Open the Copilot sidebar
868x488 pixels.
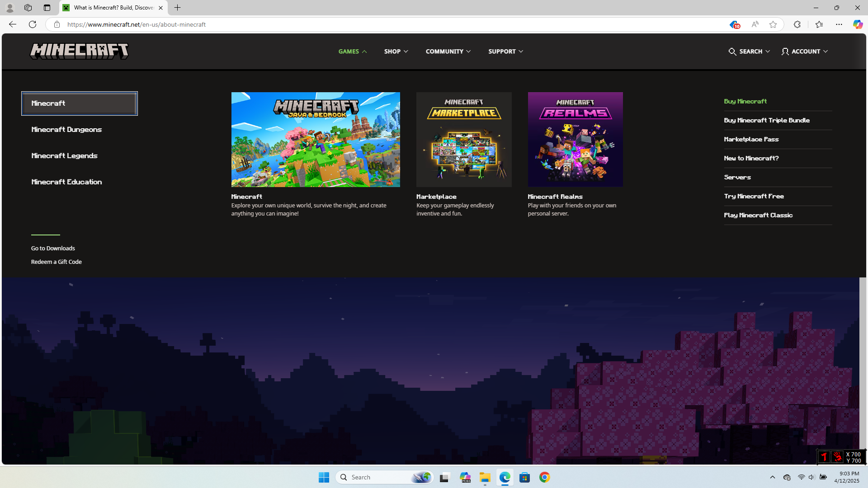858,24
